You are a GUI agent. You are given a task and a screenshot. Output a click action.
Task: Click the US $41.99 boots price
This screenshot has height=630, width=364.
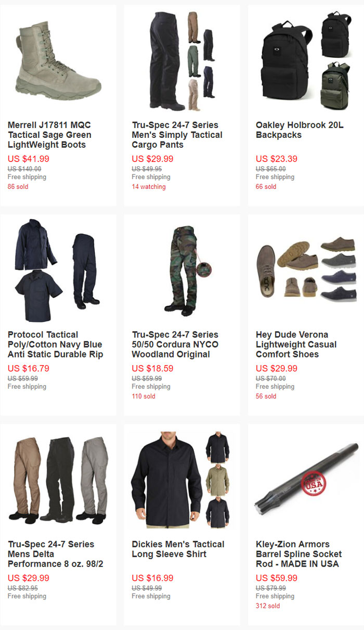pyautogui.click(x=29, y=159)
